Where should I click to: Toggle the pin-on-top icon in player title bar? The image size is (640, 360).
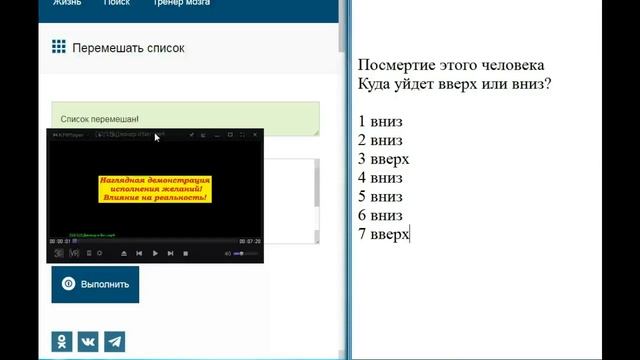[x=191, y=135]
